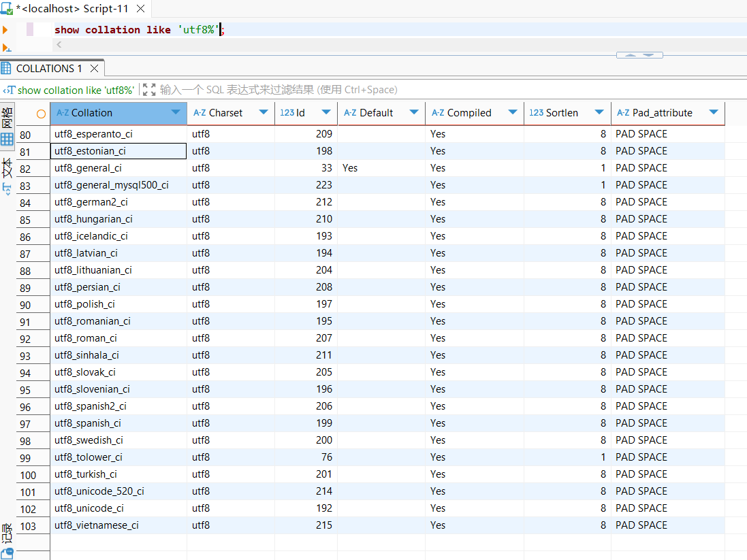This screenshot has height=560, width=747.
Task: Click the orange circle in the grid corner
Action: click(x=41, y=114)
